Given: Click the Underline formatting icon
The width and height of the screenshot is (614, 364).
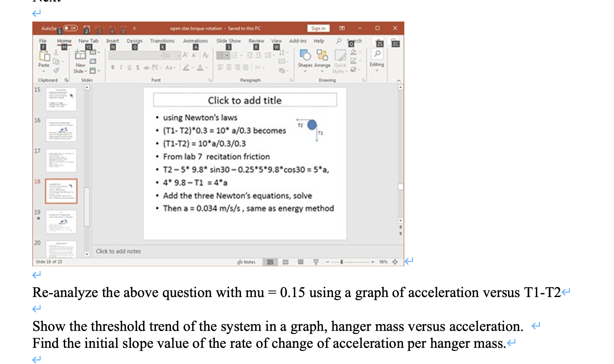Looking at the screenshot, I should pyautogui.click(x=129, y=67).
